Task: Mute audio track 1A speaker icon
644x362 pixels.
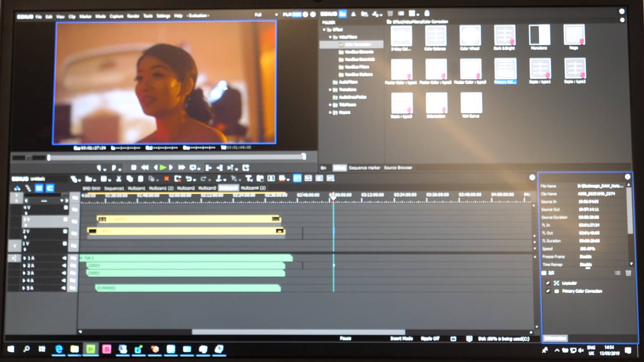Action: click(x=64, y=258)
